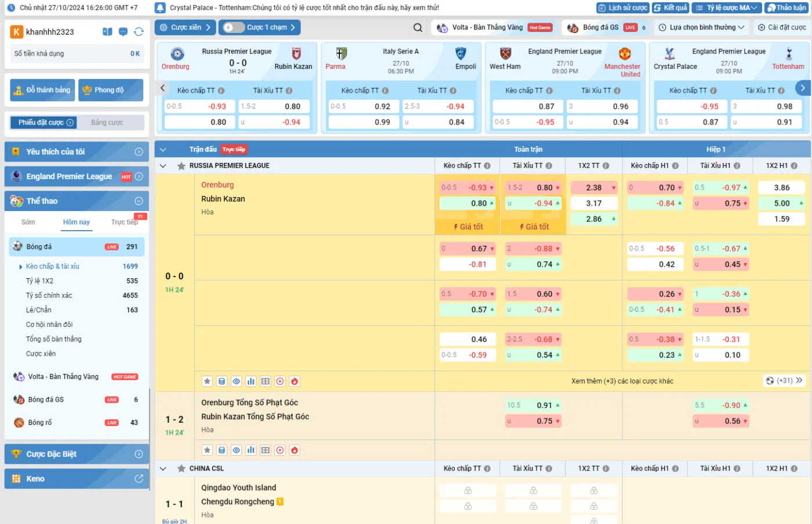Open statistics bar chart icon for Orenburg match
Viewport: 812px width, 524px height.
click(x=251, y=381)
